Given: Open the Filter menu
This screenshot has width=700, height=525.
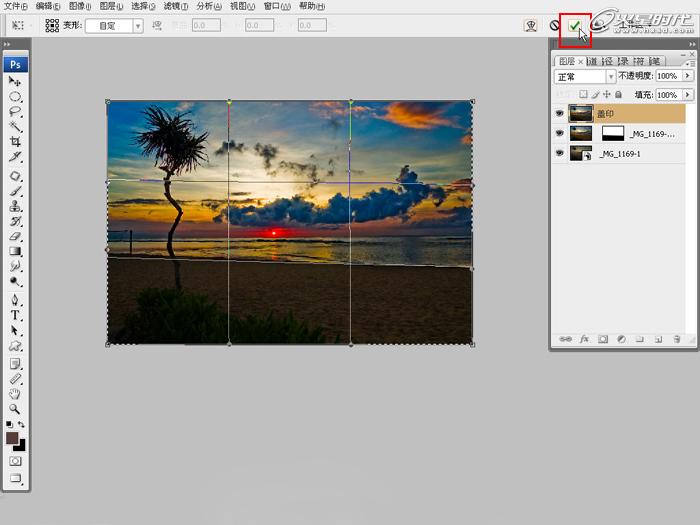Looking at the screenshot, I should [x=175, y=6].
